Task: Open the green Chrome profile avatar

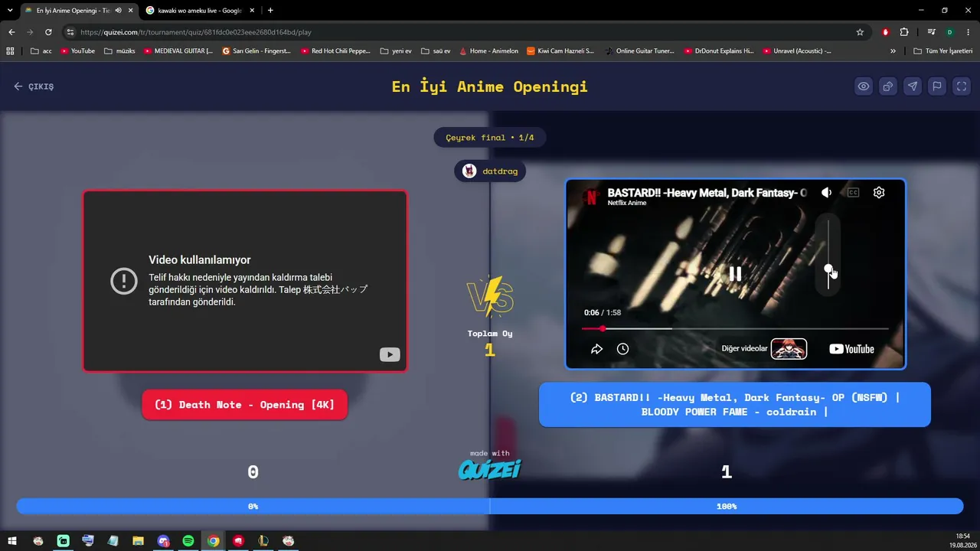Action: click(949, 32)
